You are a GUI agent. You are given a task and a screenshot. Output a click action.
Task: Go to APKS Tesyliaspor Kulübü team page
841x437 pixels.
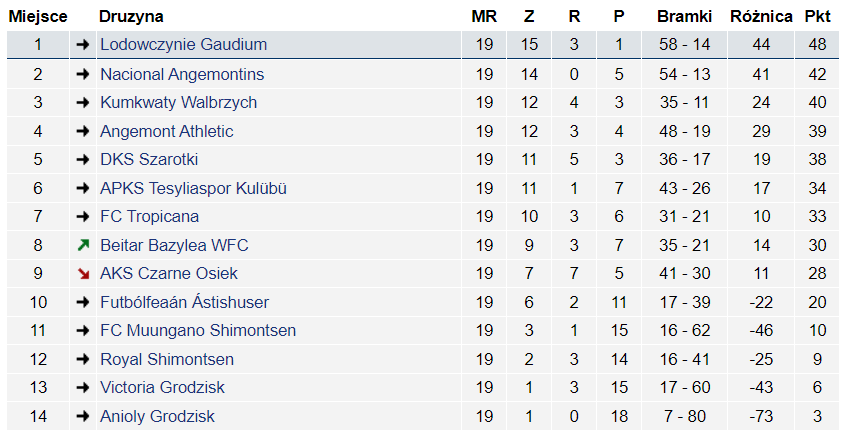(193, 189)
